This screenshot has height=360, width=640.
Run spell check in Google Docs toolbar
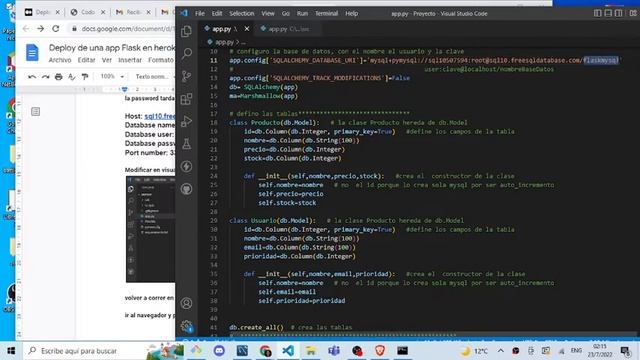point(71,76)
